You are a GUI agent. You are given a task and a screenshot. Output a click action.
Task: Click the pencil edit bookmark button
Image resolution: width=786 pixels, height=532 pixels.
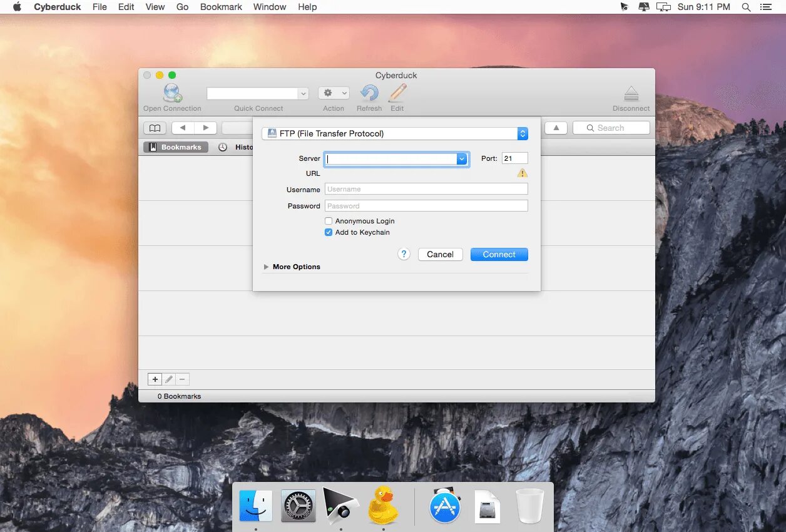pos(169,379)
